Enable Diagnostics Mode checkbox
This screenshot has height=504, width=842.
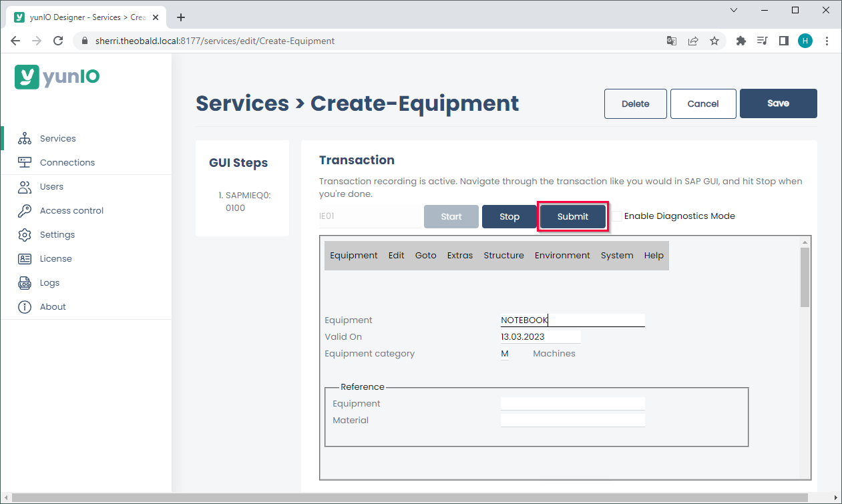click(x=618, y=216)
